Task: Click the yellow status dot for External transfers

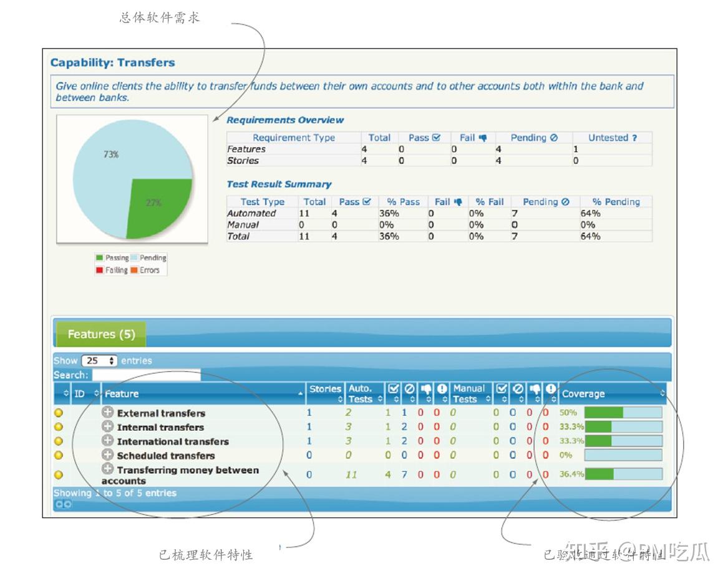Action: pyautogui.click(x=59, y=413)
